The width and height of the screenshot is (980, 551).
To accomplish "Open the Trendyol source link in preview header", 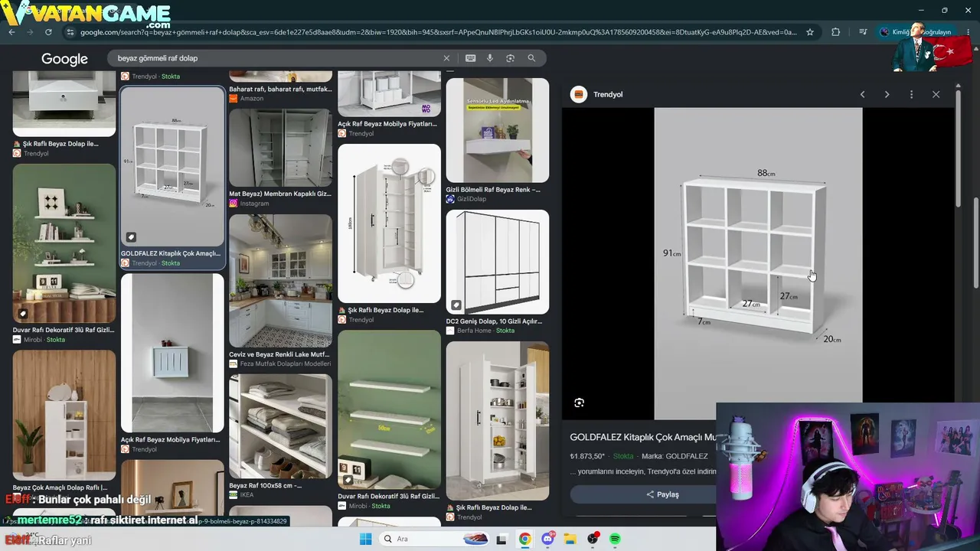I will (x=608, y=94).
